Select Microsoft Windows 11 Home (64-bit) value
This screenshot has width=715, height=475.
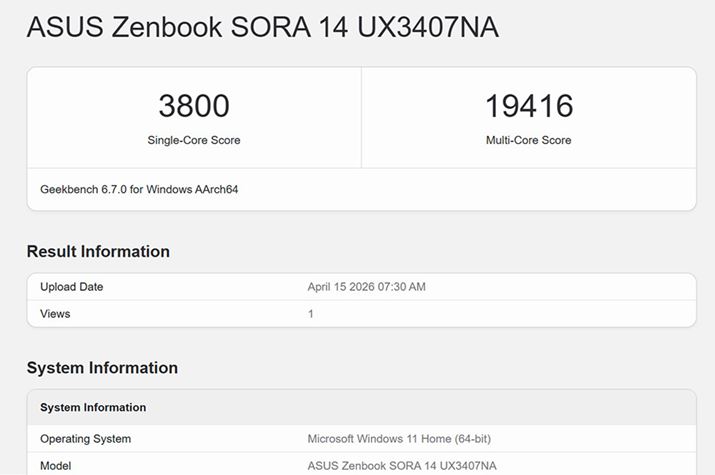(x=399, y=439)
